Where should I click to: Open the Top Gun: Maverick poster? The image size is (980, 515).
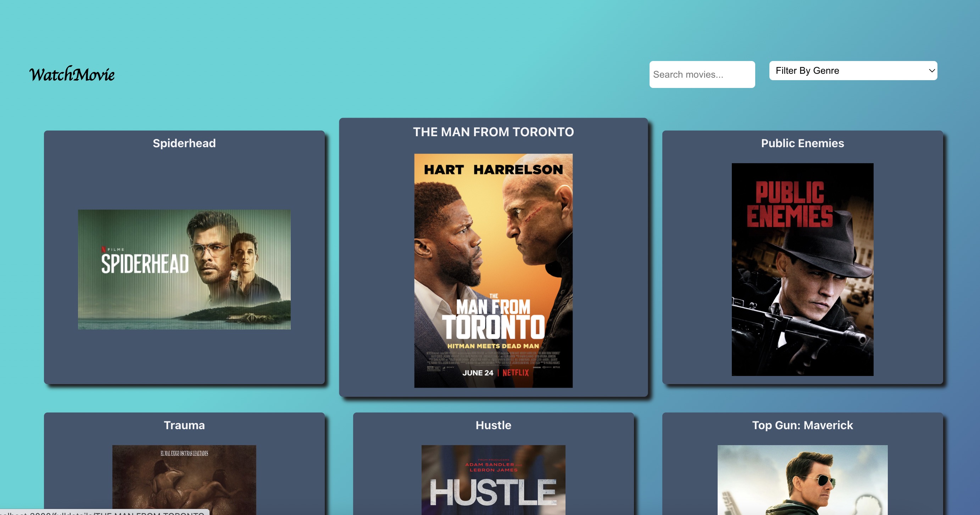pyautogui.click(x=802, y=480)
